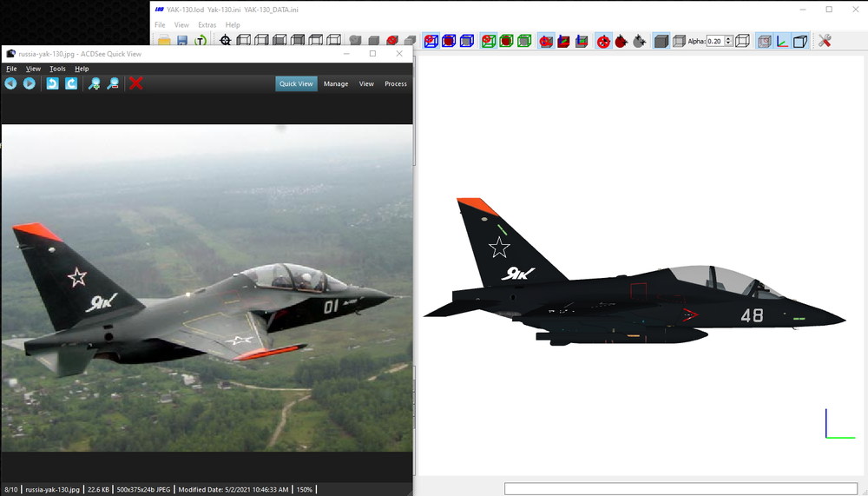This screenshot has height=496, width=868.
Task: Delete image with the red X icon
Action: tap(136, 83)
